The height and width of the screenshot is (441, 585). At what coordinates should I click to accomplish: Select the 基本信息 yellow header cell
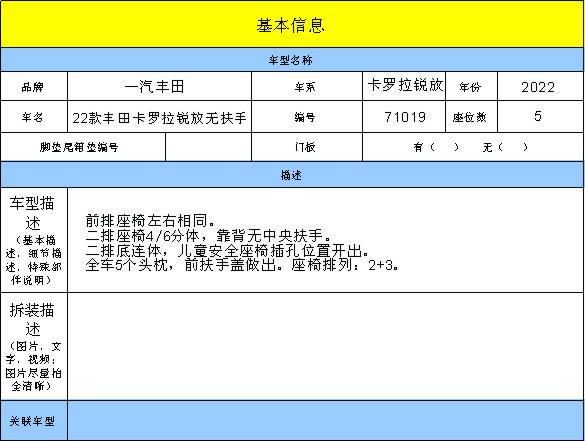click(x=292, y=24)
